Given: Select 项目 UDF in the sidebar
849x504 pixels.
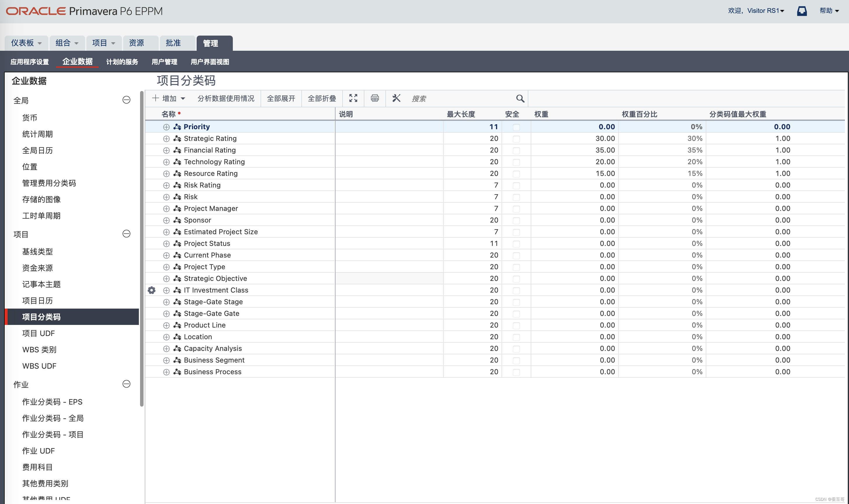Looking at the screenshot, I should pyautogui.click(x=39, y=333).
